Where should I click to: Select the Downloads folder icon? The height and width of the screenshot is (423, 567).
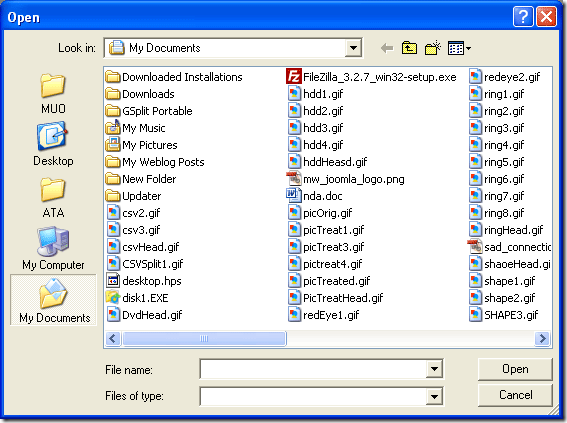tap(113, 94)
